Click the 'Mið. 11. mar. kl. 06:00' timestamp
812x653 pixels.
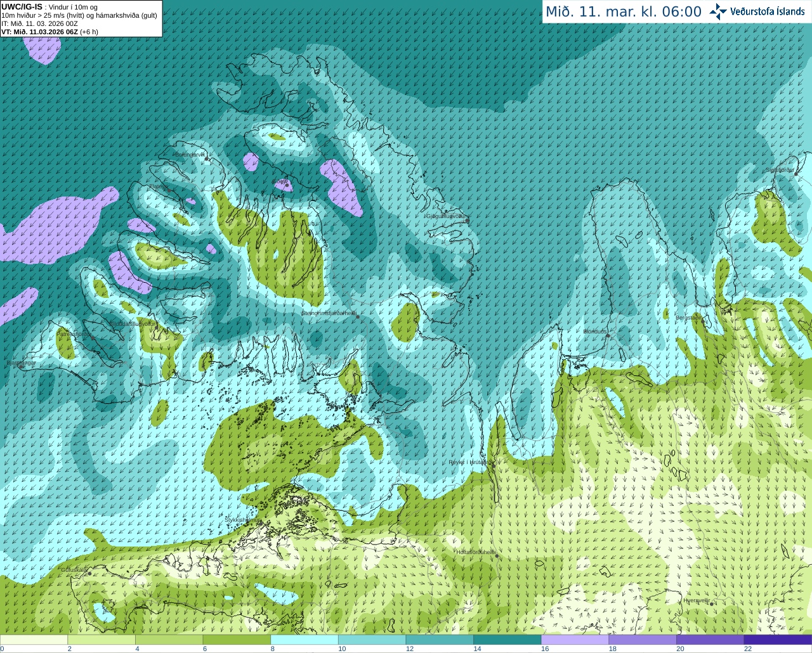click(x=624, y=12)
